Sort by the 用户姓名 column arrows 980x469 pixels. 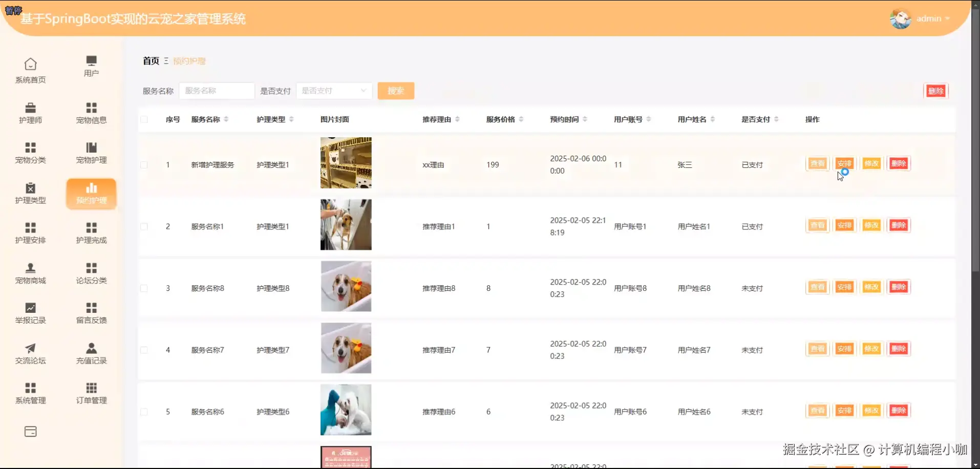pyautogui.click(x=713, y=119)
